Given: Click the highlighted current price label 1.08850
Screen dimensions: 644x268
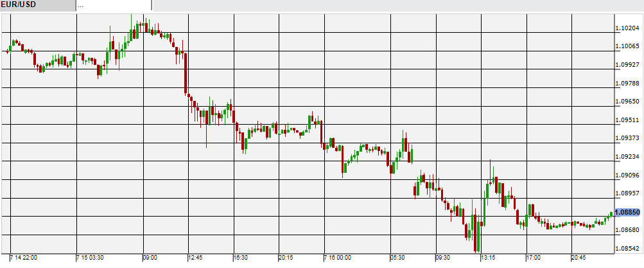Looking at the screenshot, I should pyautogui.click(x=627, y=212).
